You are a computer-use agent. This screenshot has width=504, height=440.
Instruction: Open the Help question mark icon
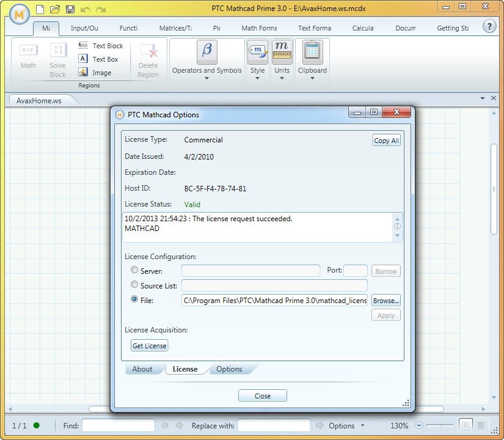pyautogui.click(x=489, y=26)
